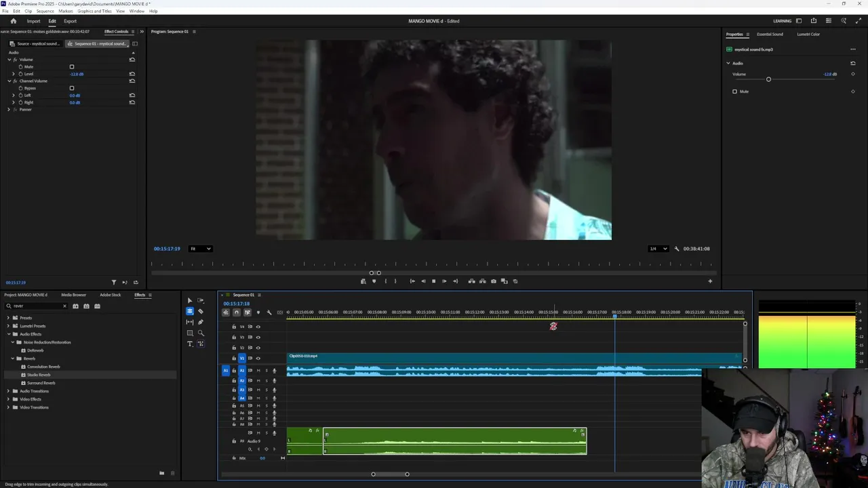Screen dimensions: 868x488
Task: Select the Type tool
Action: click(190, 344)
